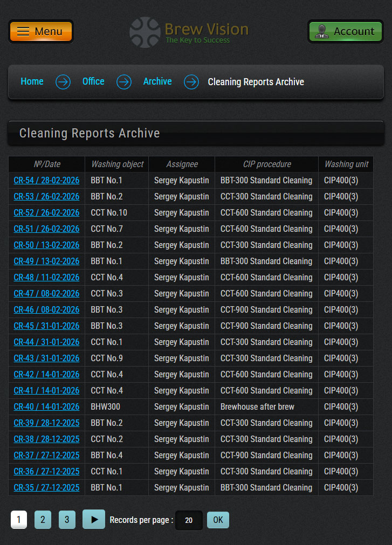Open report CR-54 / 28-02-2026
The width and height of the screenshot is (392, 545).
coord(46,181)
